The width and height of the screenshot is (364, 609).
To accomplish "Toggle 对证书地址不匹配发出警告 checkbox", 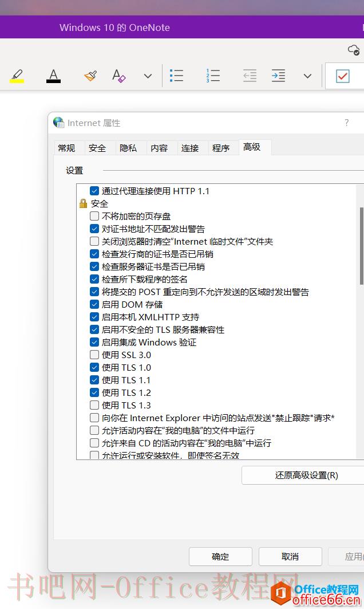I will click(x=94, y=229).
